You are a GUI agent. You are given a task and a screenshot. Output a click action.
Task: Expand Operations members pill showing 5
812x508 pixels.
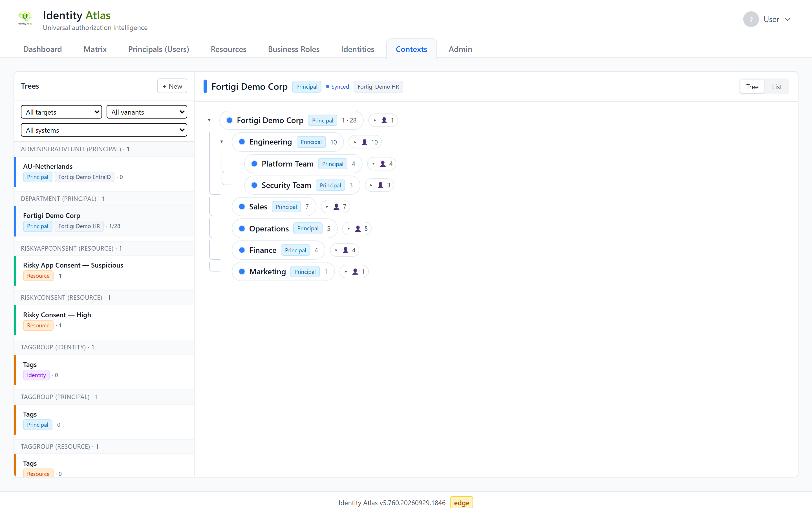[x=357, y=229]
